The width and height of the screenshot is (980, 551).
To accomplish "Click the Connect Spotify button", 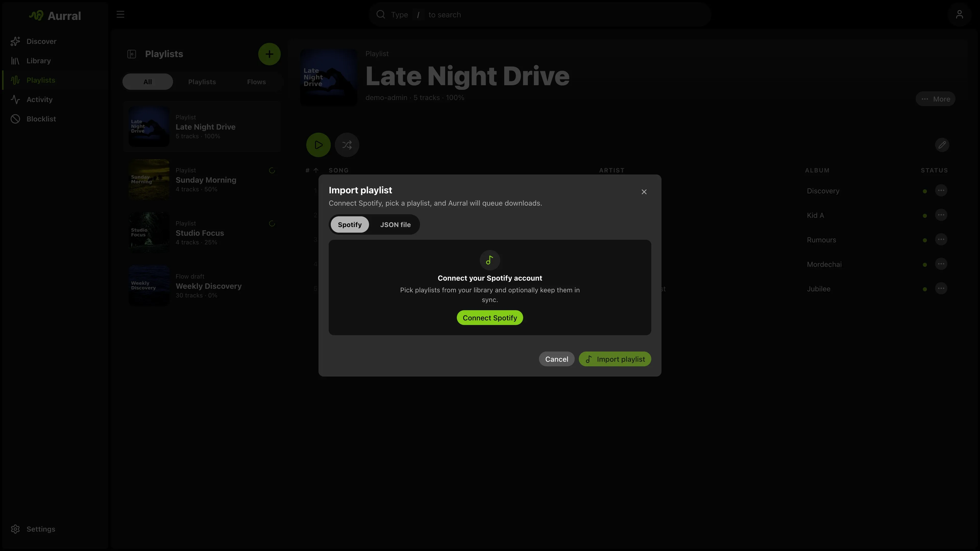I will 490,318.
